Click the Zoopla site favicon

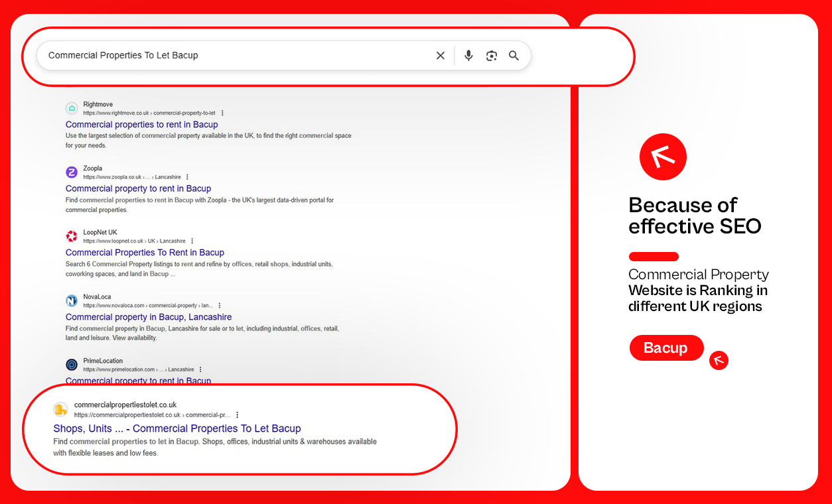(71, 172)
